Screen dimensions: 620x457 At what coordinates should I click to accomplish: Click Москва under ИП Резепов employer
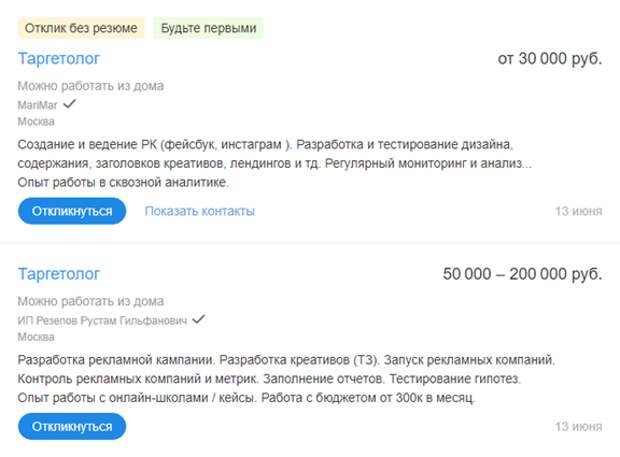pos(36,337)
